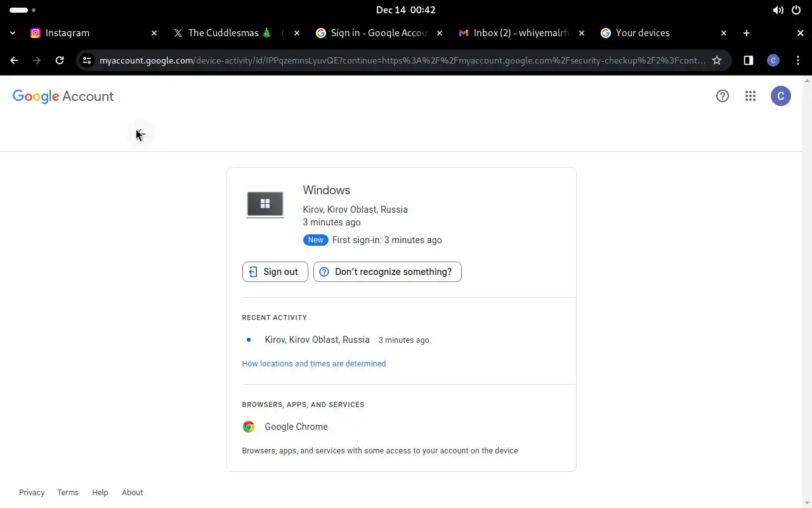Select the Your devices tab
This screenshot has height=508, width=812.
664,33
